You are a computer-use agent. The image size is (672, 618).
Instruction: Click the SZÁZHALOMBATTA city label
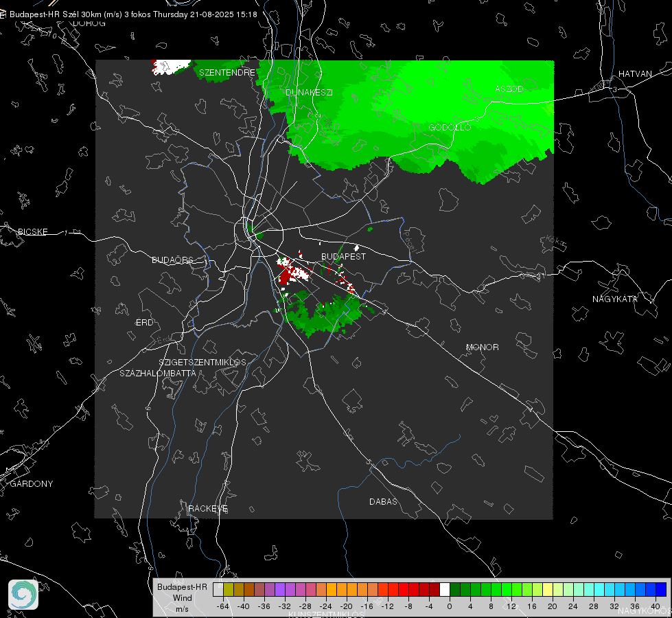pyautogui.click(x=158, y=373)
